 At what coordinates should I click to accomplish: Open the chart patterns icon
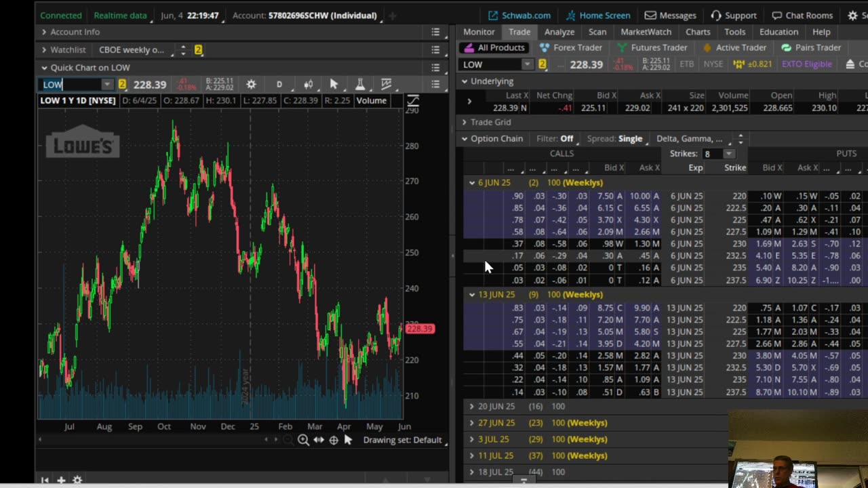(x=387, y=84)
